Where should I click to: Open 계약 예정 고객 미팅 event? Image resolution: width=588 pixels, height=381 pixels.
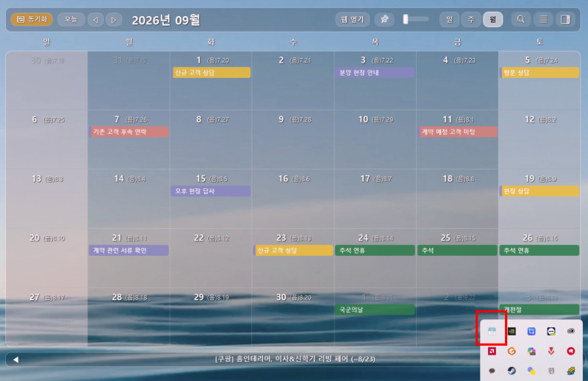(458, 132)
